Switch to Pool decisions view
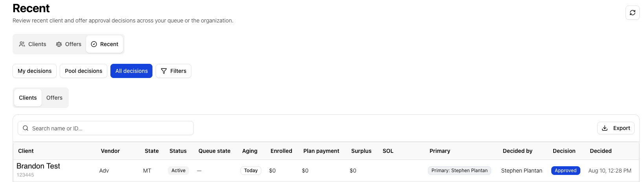644x182 pixels. point(83,71)
